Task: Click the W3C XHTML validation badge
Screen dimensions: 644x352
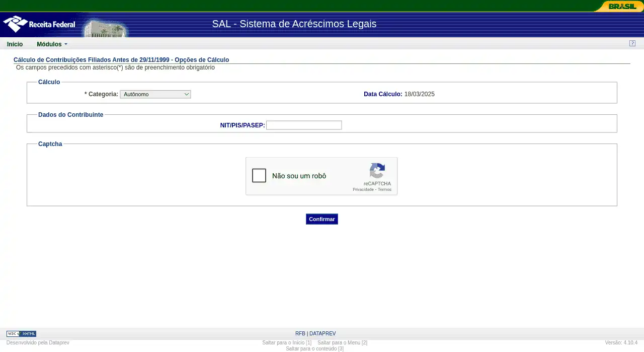Action: pyautogui.click(x=21, y=334)
